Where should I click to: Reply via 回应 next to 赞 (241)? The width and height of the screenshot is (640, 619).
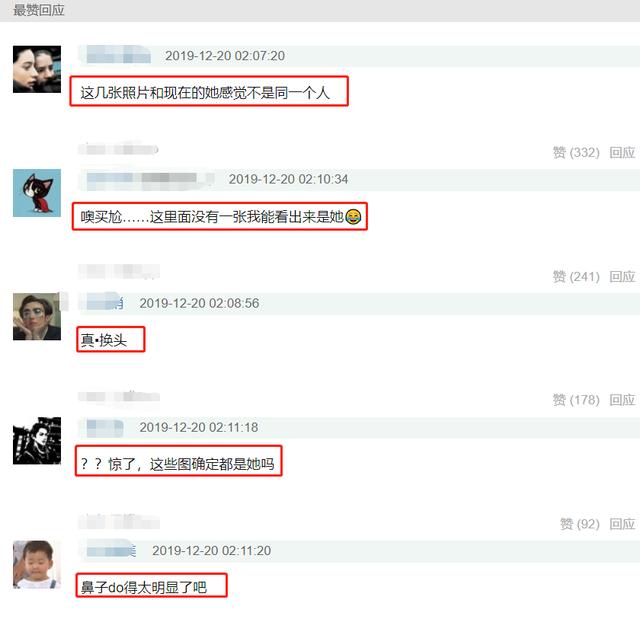pyautogui.click(x=622, y=277)
